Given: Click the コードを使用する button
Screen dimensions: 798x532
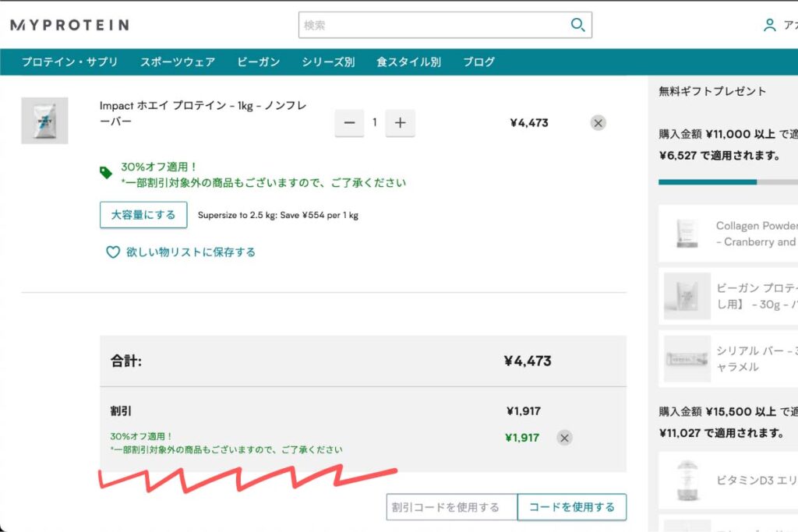Looking at the screenshot, I should coord(572,507).
